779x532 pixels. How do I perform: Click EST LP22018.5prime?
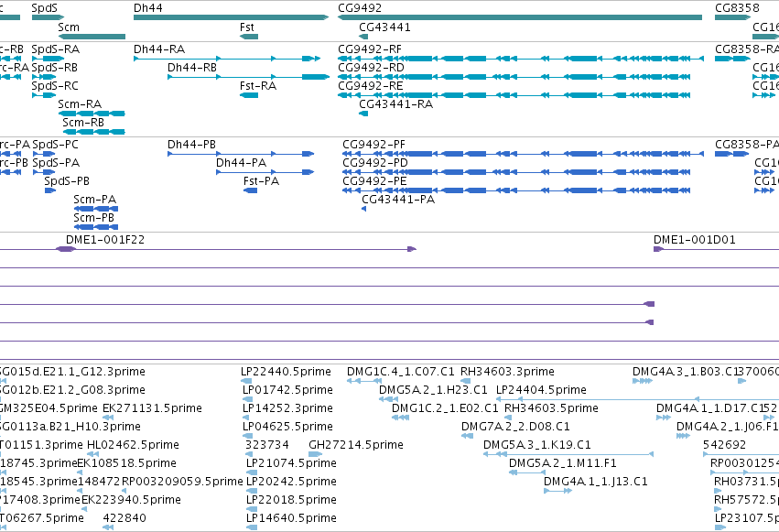pyautogui.click(x=252, y=509)
